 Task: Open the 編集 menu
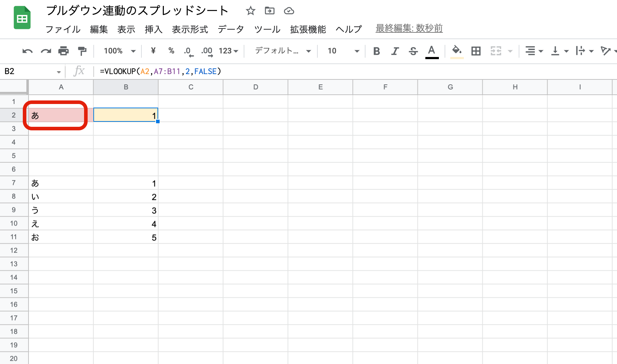coord(99,29)
